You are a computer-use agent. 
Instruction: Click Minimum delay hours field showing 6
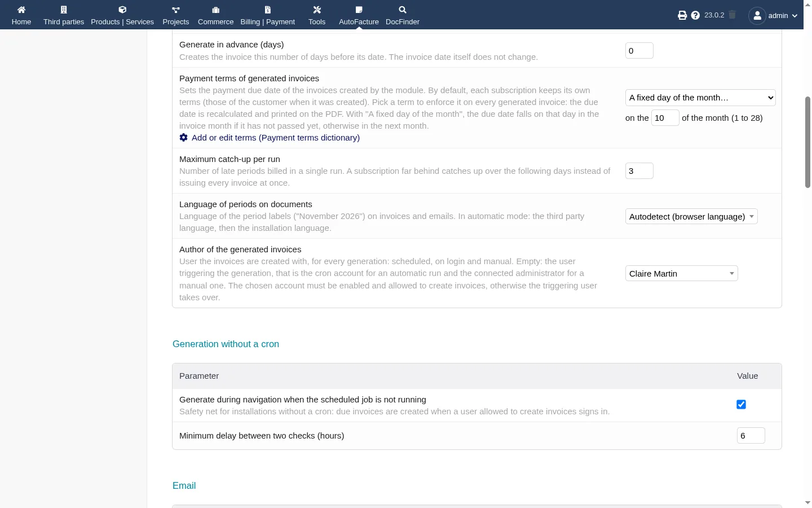[x=751, y=436]
